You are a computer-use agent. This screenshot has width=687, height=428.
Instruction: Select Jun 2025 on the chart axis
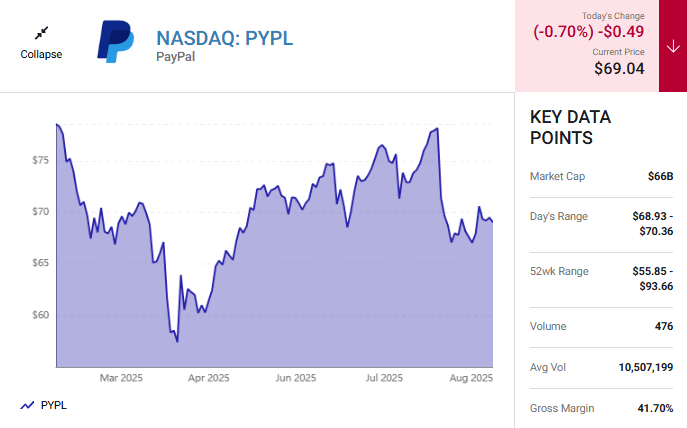(296, 378)
